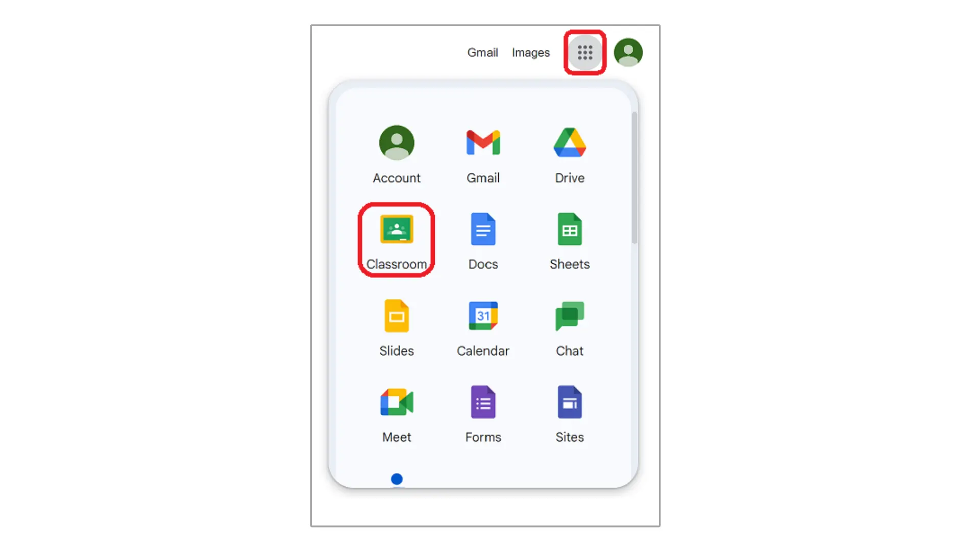The width and height of the screenshot is (980, 551).
Task: Launch Google Drive from the apps panel
Action: click(570, 142)
